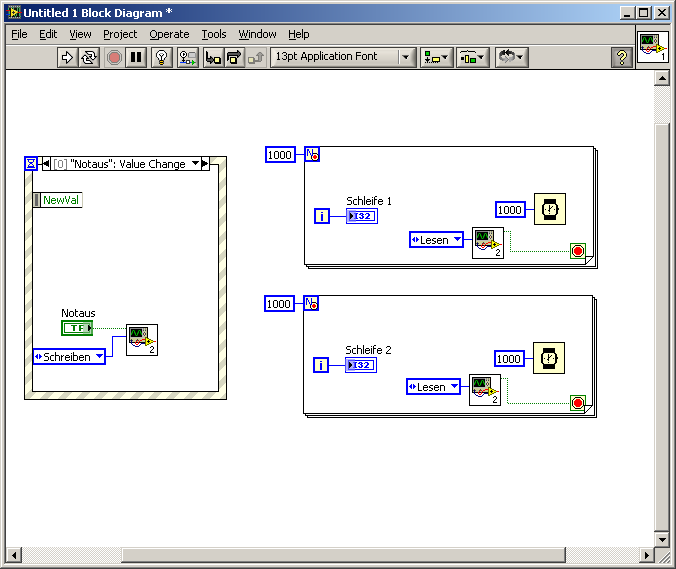Select previous event case with left arrow

point(46,164)
